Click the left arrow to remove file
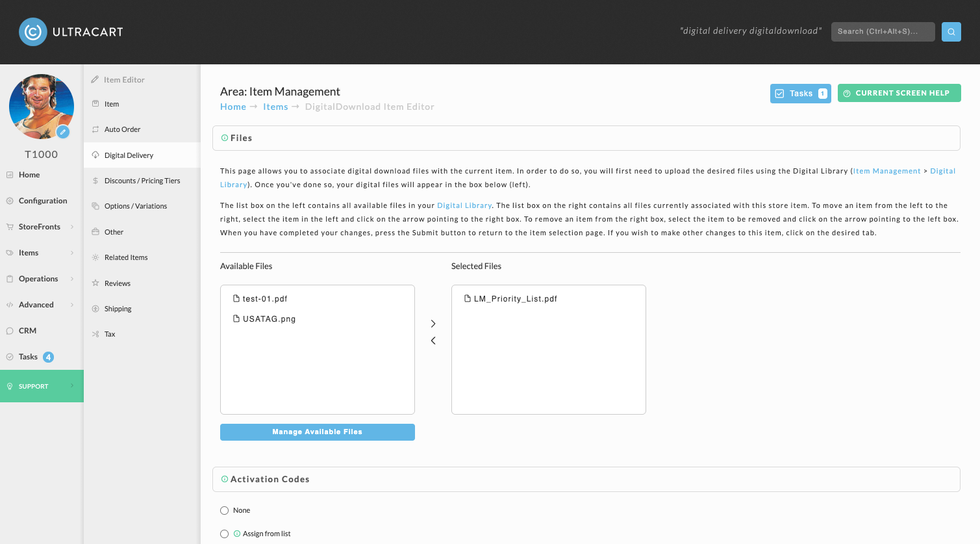 (x=433, y=341)
